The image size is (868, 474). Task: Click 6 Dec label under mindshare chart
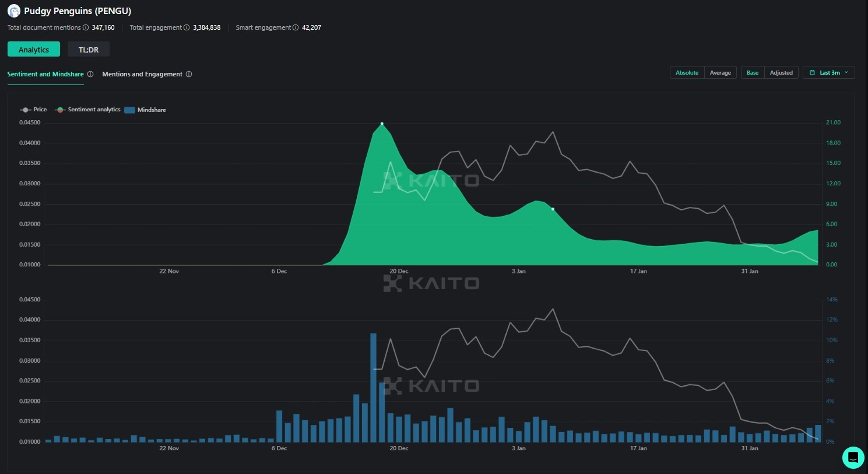[279, 448]
